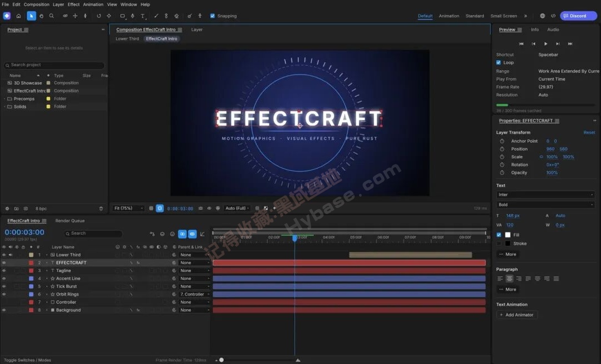Click the Home icon in the toolbar
Image resolution: width=601 pixels, height=364 pixels.
click(x=18, y=16)
